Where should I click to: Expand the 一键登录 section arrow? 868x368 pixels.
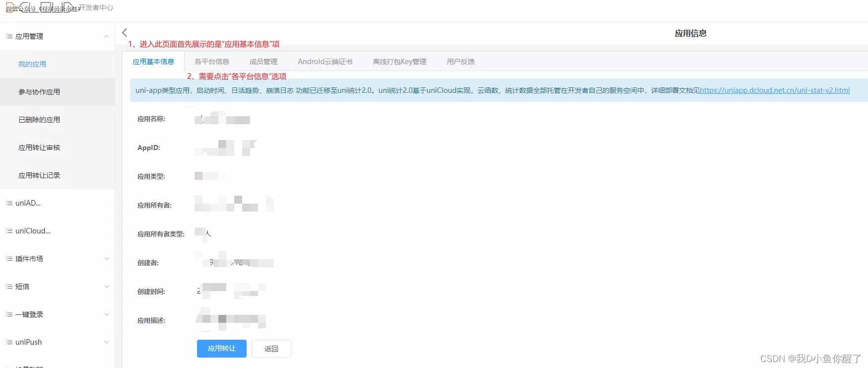click(106, 314)
